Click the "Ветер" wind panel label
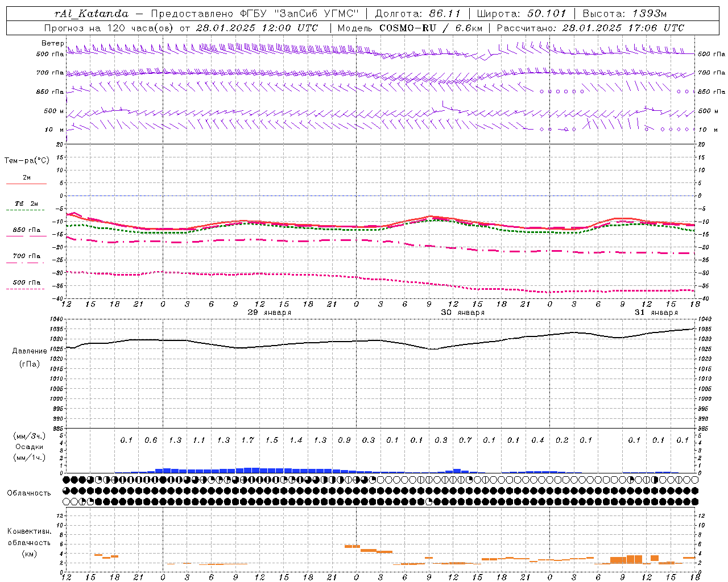 (x=52, y=43)
